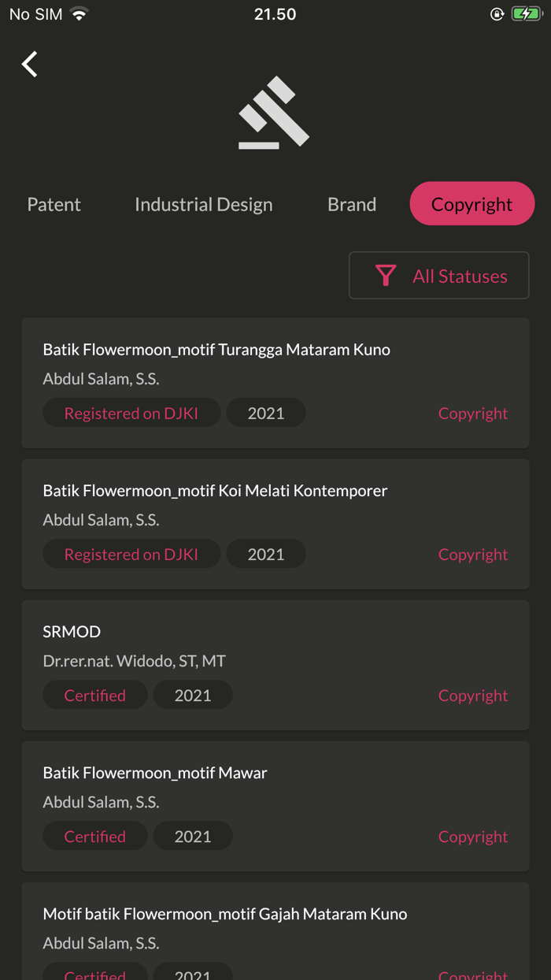Tap the filter funnel icon
The width and height of the screenshot is (551, 980).
pyautogui.click(x=386, y=275)
